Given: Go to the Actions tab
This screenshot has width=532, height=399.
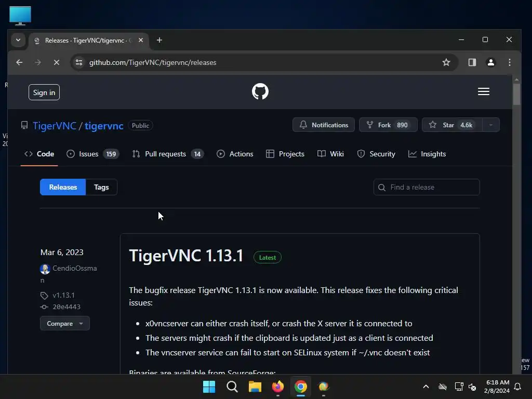Looking at the screenshot, I should coord(235,154).
